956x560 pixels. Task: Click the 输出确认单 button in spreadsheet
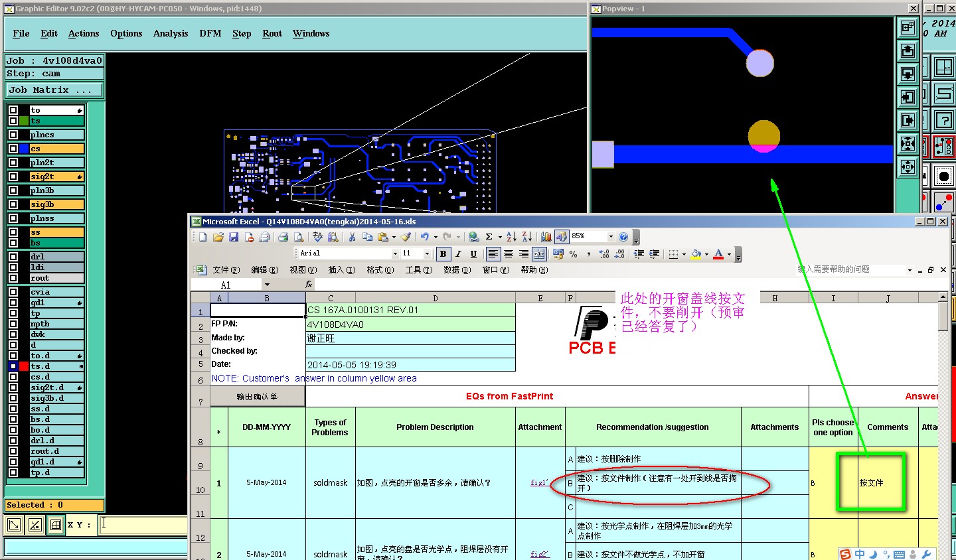[258, 397]
